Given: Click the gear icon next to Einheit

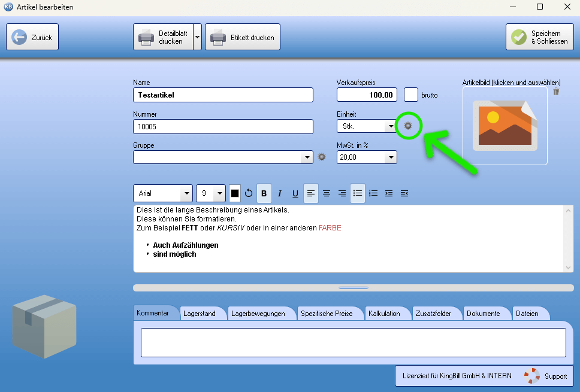Looking at the screenshot, I should [408, 126].
